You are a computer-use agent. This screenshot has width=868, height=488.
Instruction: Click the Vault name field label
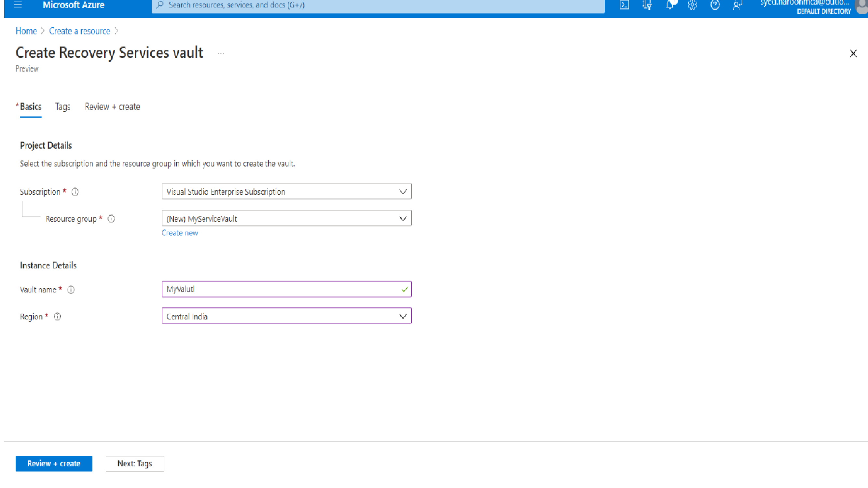38,290
